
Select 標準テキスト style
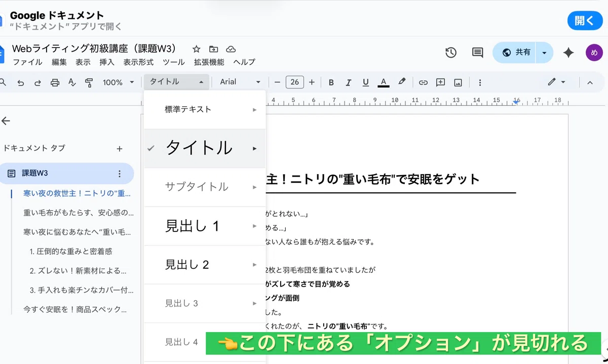point(205,109)
